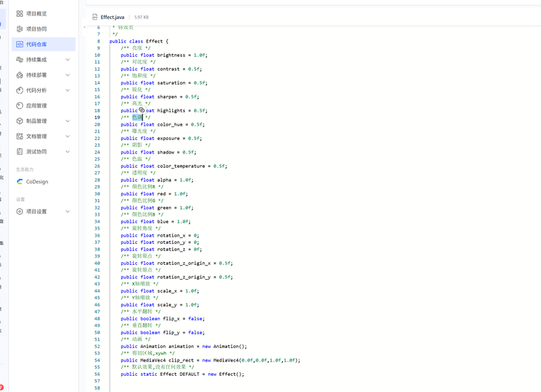The width and height of the screenshot is (541, 392).
Task: Expand the 项目设置 chevron
Action: (x=68, y=212)
